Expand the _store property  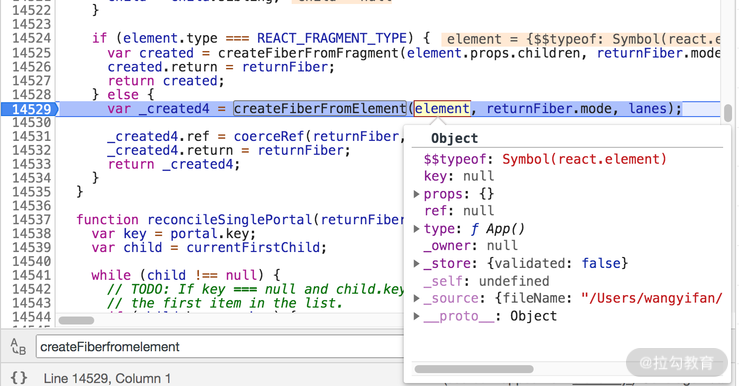(x=416, y=263)
